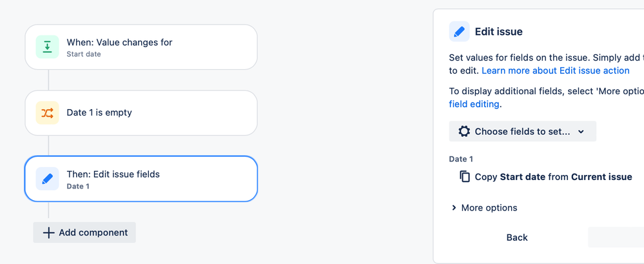
Task: Click the partially visible button beside Back
Action: pyautogui.click(x=616, y=238)
